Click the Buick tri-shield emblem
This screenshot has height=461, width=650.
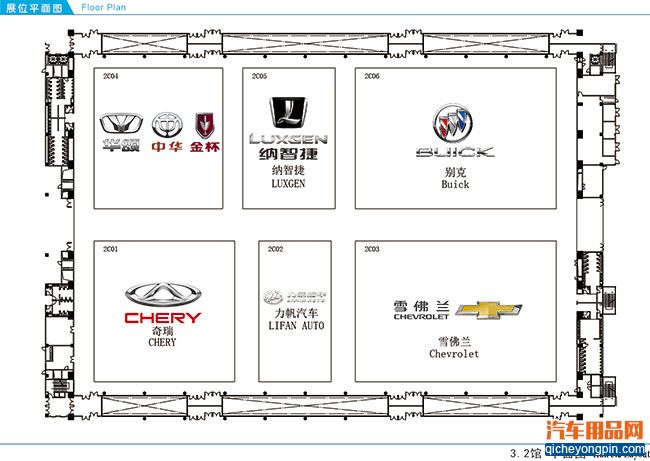coord(452,123)
